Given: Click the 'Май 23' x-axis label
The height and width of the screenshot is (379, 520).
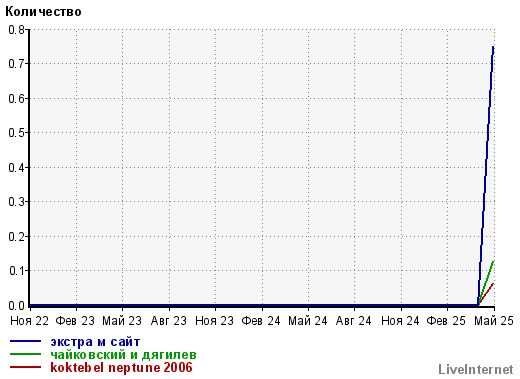Looking at the screenshot, I should point(122,321).
